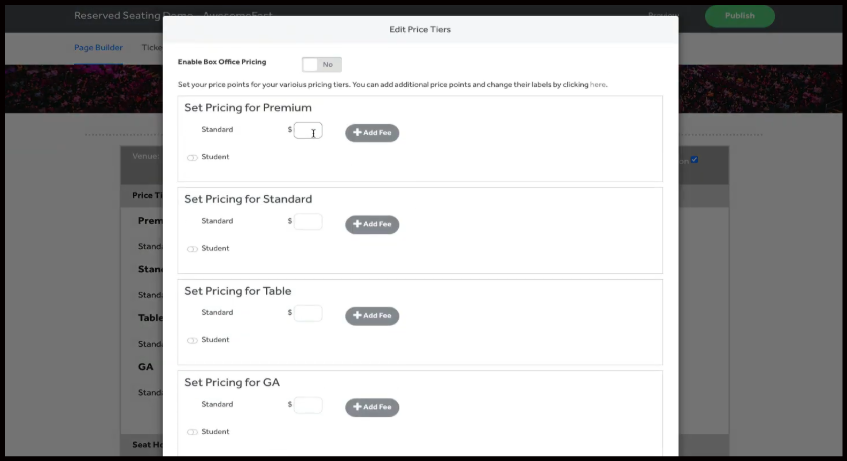Tick the checkbox right of the dialog
Viewport: 847px width, 461px height.
pyautogui.click(x=694, y=159)
